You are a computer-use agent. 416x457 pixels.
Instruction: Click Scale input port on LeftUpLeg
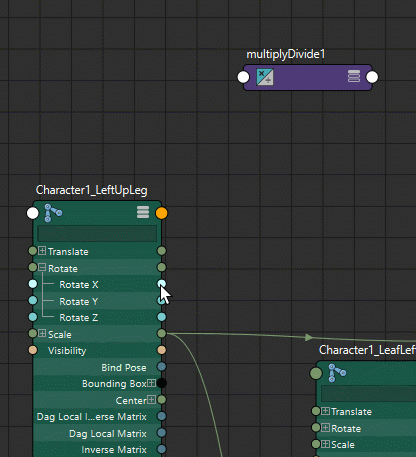33,333
